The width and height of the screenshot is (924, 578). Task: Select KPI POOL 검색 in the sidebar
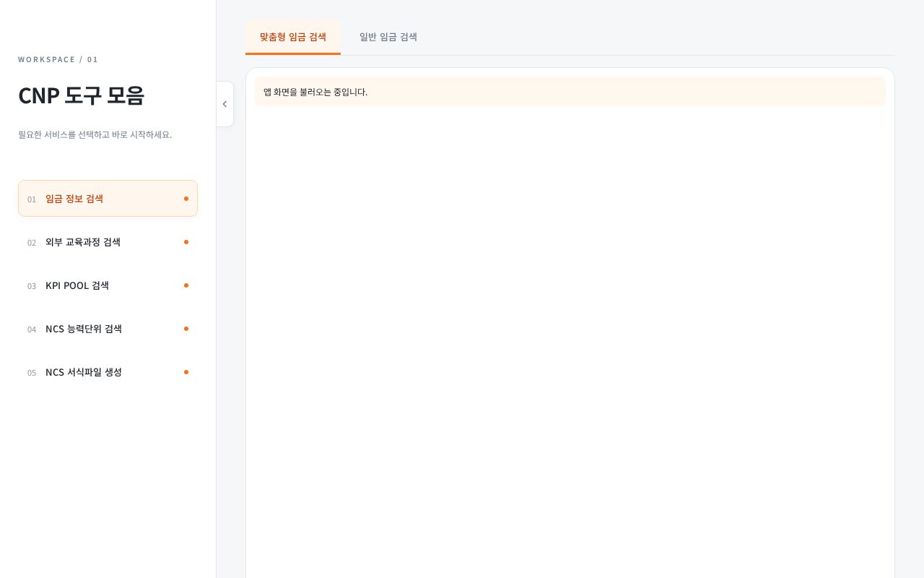pyautogui.click(x=108, y=285)
